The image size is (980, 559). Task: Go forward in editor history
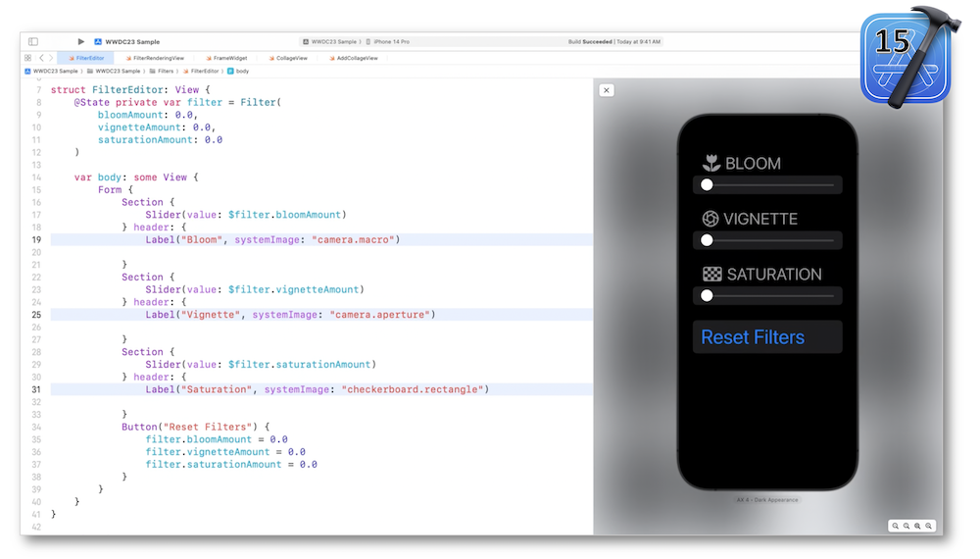[x=51, y=58]
